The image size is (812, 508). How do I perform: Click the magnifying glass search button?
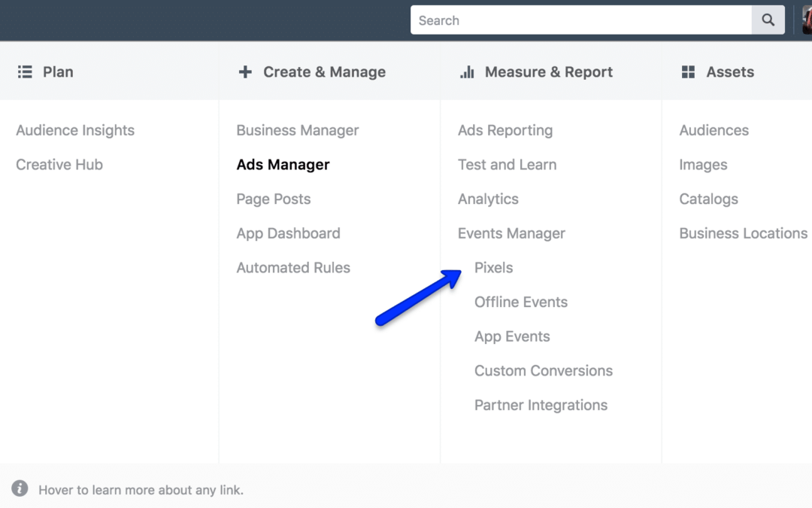[768, 20]
